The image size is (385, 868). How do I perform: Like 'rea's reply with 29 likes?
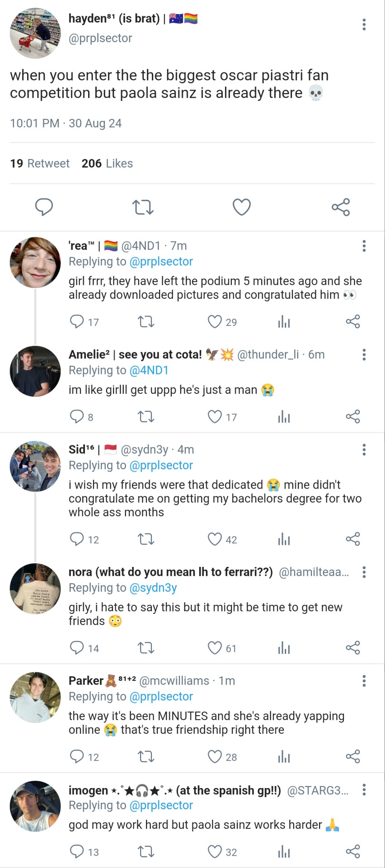coord(215,322)
